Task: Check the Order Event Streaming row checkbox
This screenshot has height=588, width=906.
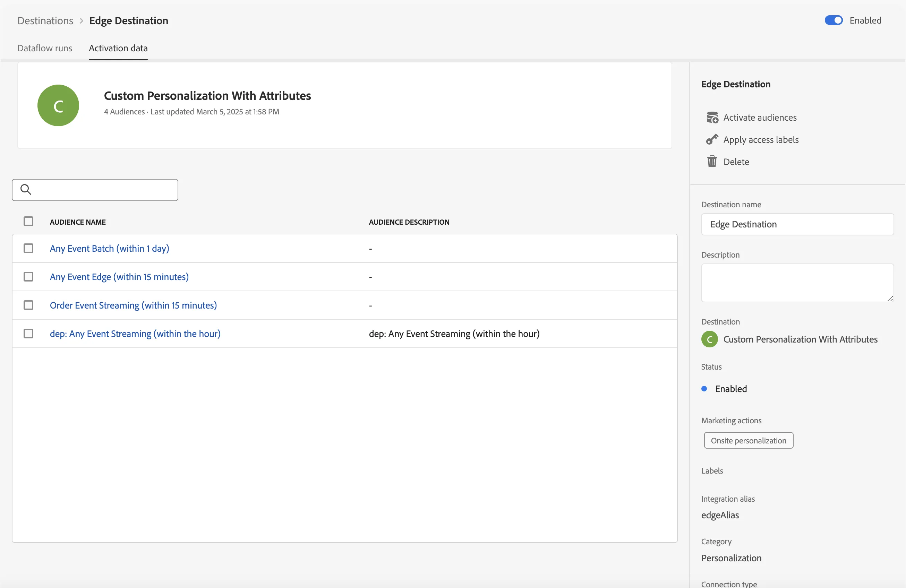Action: (28, 305)
